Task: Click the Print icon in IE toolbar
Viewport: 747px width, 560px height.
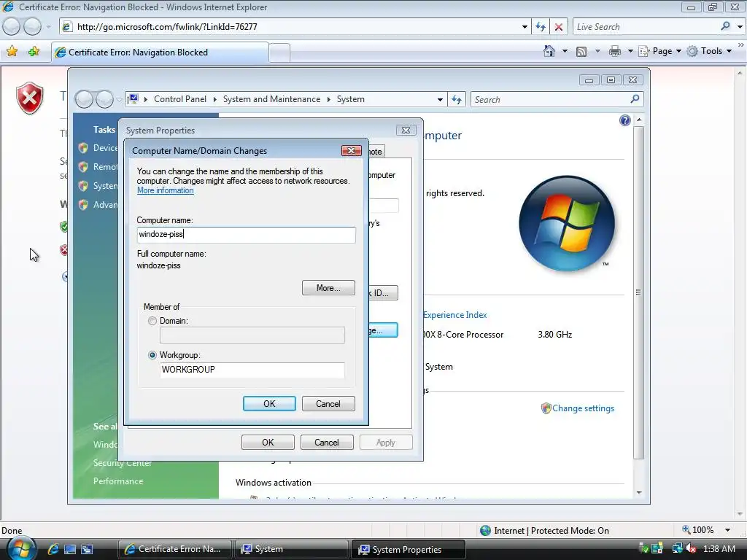Action: [x=614, y=51]
